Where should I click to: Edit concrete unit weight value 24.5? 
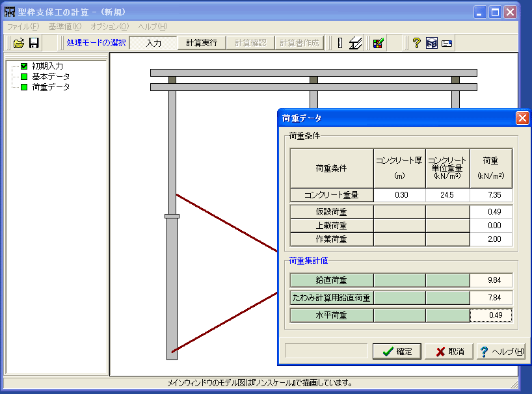pos(447,195)
